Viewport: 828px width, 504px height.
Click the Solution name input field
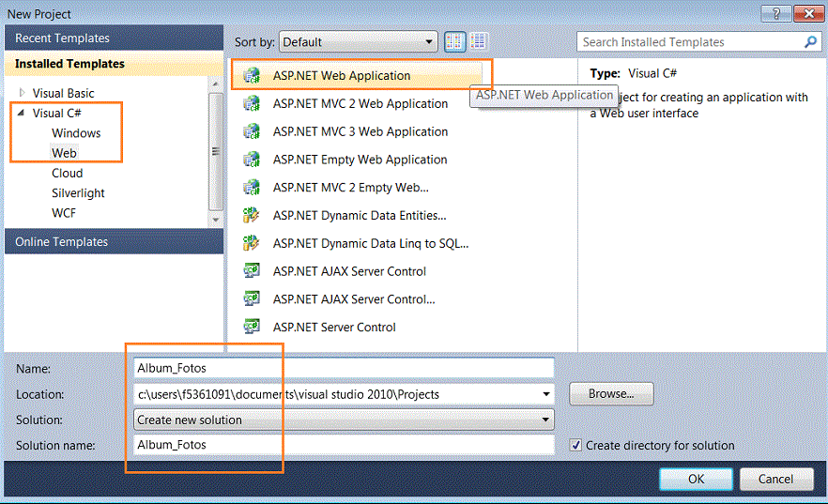(344, 445)
